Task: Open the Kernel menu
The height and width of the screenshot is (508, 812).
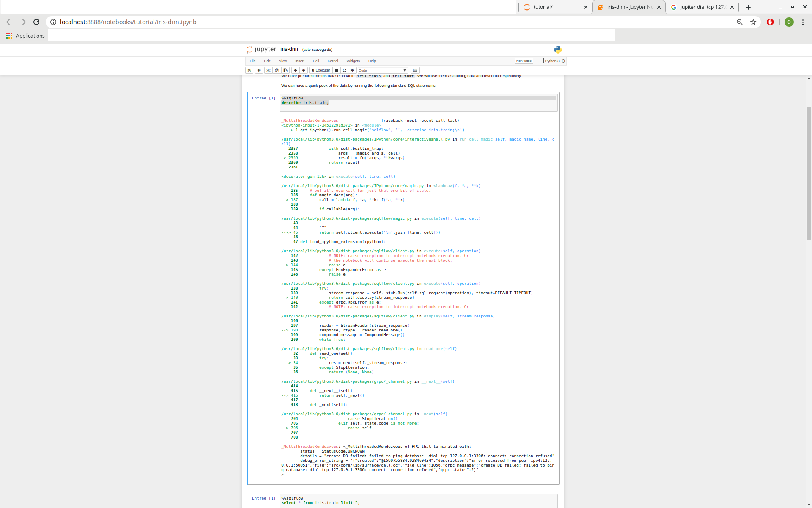Action: [x=332, y=61]
